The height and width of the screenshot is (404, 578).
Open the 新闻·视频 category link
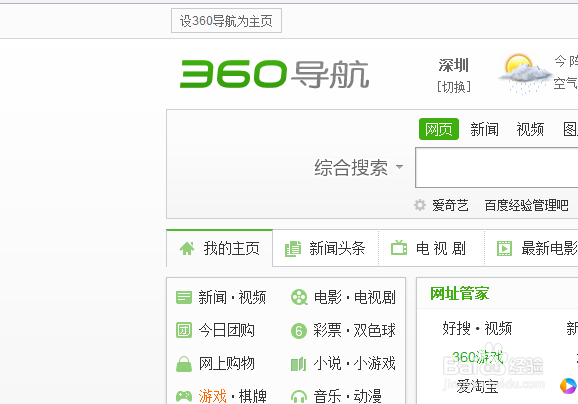coord(232,297)
